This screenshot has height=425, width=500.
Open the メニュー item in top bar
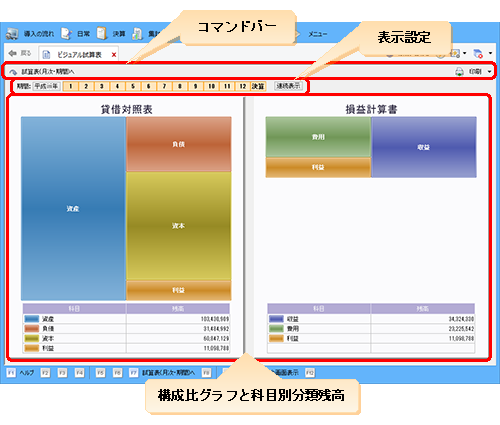coord(317,34)
